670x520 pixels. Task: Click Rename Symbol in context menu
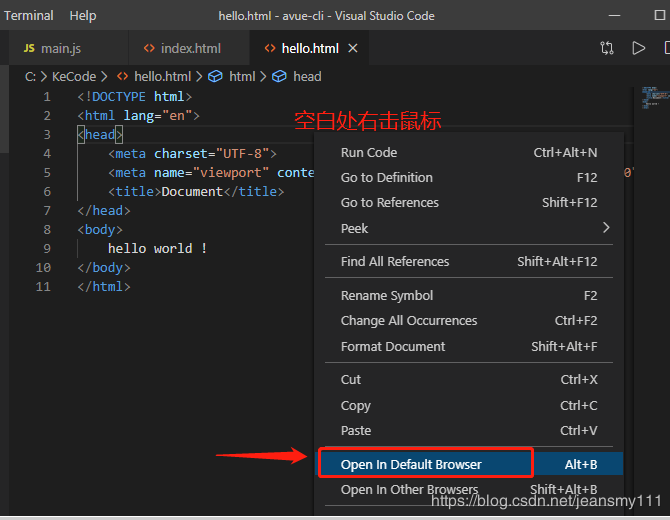coord(387,295)
